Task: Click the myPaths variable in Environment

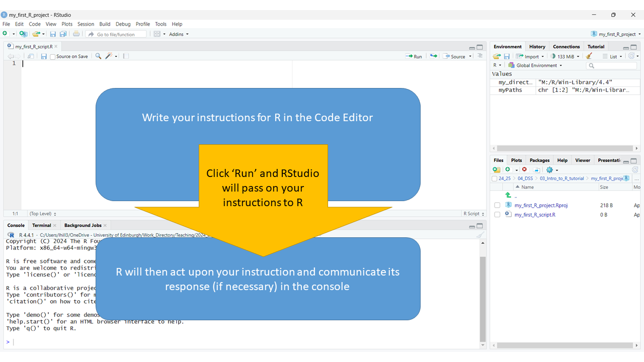Action: [510, 90]
